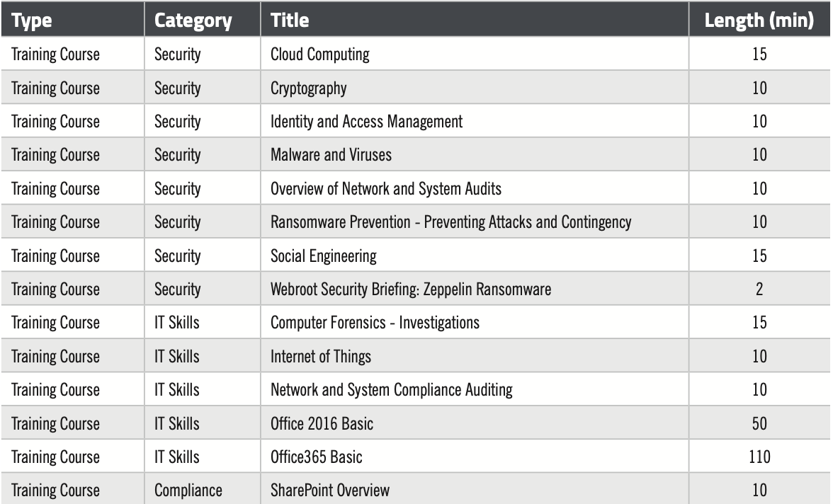The height and width of the screenshot is (504, 833).
Task: Click the Social Engineering title
Action: pos(324,256)
